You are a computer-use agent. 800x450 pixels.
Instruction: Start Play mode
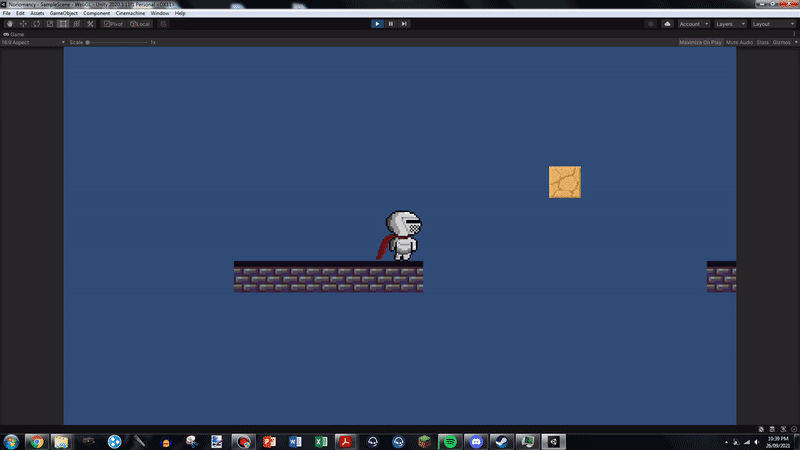coord(377,24)
